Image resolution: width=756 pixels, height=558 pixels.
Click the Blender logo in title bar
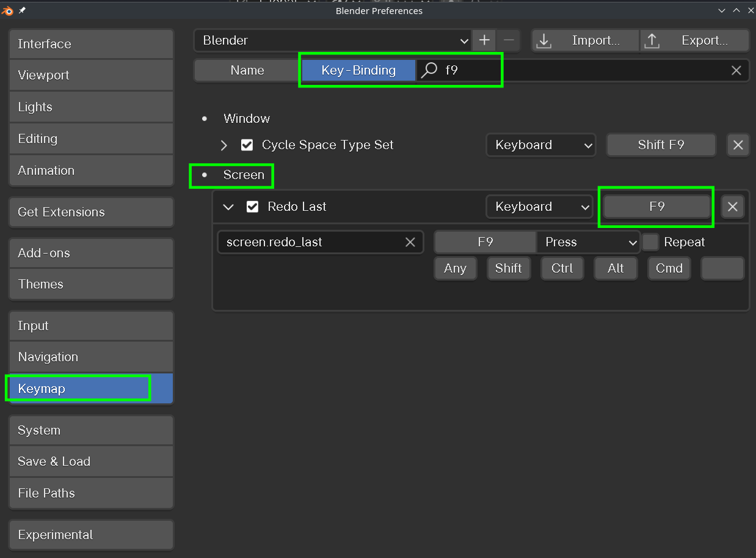(x=7, y=10)
